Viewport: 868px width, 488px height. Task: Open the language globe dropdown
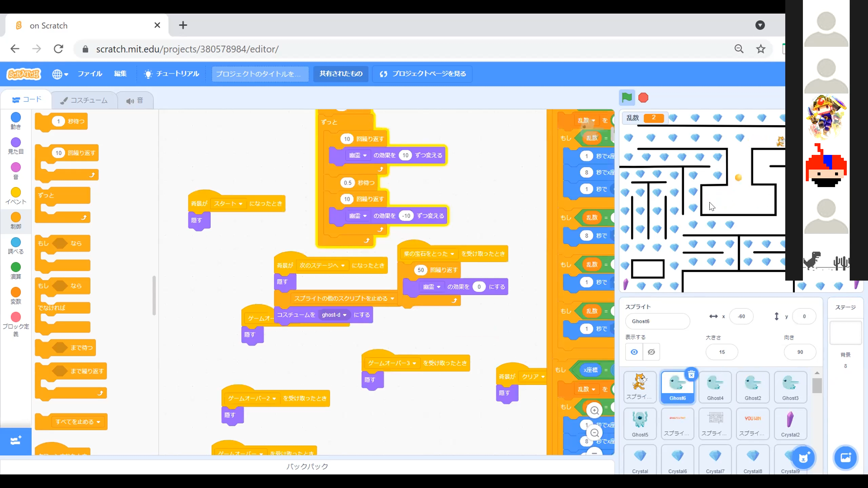tap(60, 74)
